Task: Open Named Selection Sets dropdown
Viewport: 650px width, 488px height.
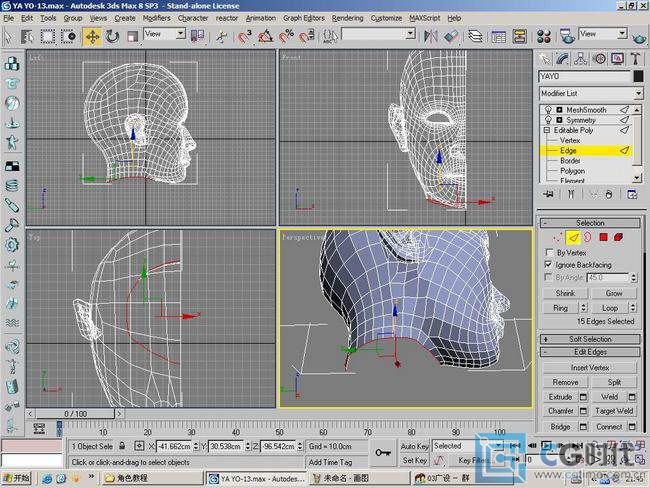Action: tap(378, 34)
